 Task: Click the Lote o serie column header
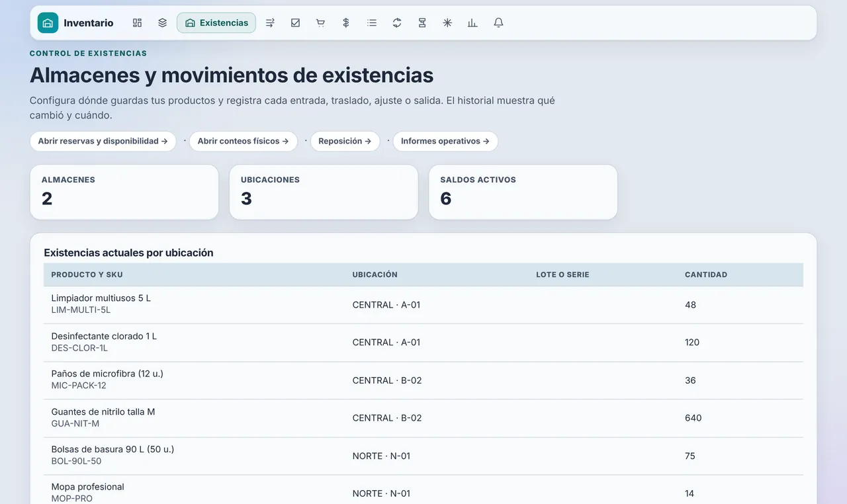(562, 274)
